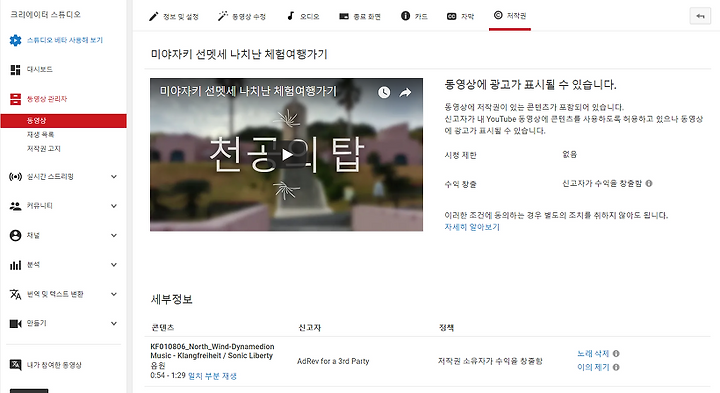Open the 스튜디오 베타 사용해 보기 gear icon
Screen dimensions: 720x393
15,40
